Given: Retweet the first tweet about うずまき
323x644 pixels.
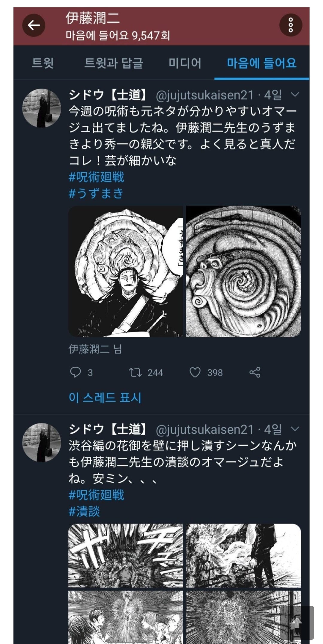Looking at the screenshot, I should click(135, 372).
